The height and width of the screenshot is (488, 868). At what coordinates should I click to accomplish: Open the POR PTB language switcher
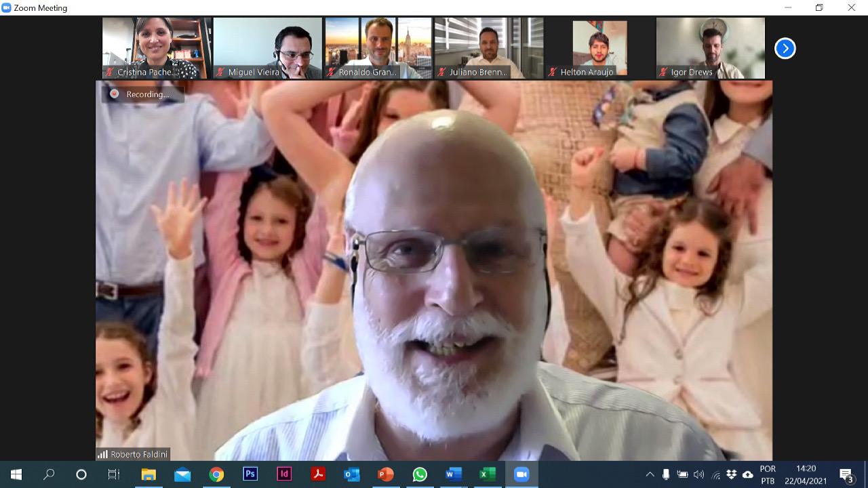pyautogui.click(x=768, y=474)
